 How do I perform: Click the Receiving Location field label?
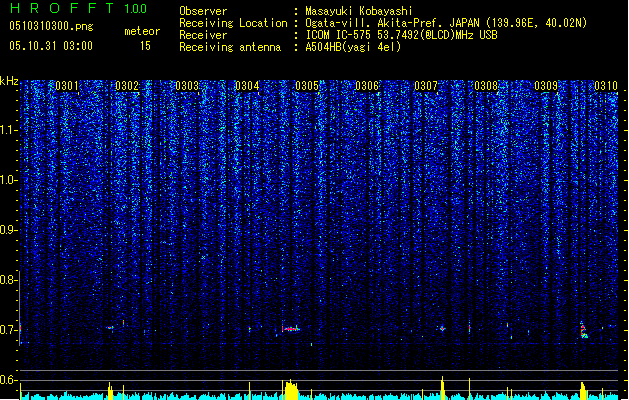tap(233, 23)
